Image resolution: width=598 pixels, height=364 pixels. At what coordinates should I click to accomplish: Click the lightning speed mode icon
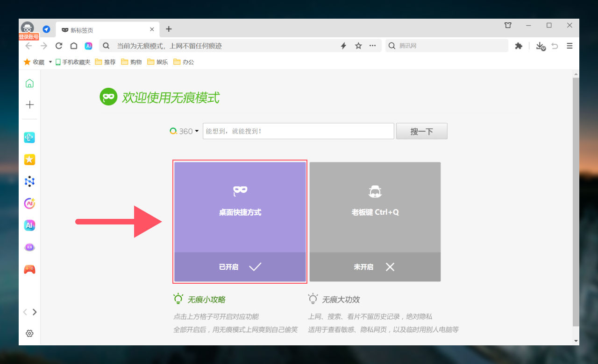[x=343, y=46]
